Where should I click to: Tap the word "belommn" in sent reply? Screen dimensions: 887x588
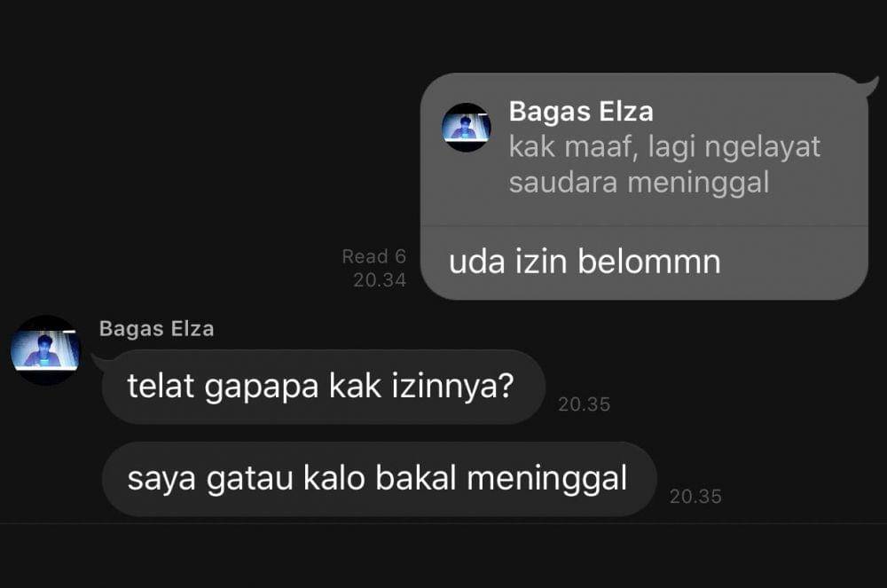point(649,263)
